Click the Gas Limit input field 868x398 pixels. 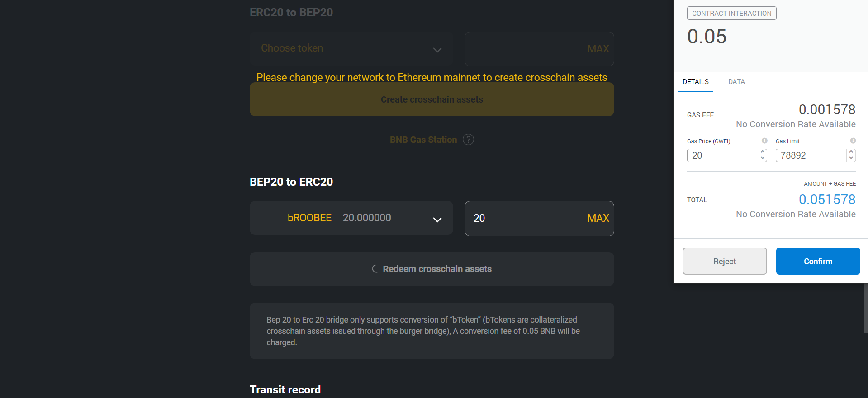[811, 155]
